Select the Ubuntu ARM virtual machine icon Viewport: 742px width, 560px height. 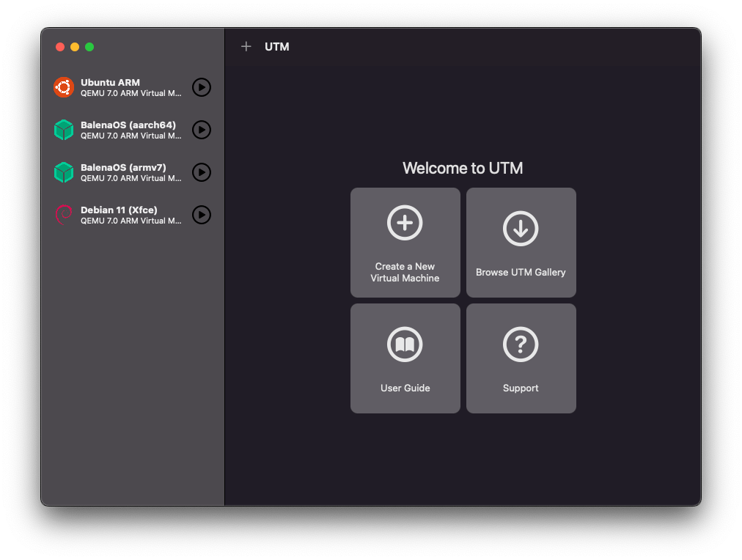[64, 87]
